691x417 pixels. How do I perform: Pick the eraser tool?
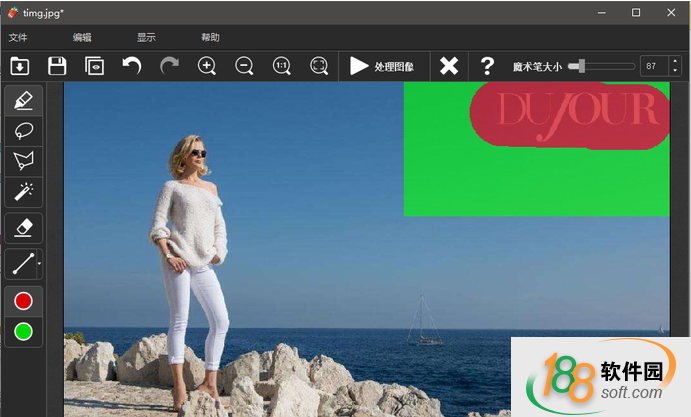click(24, 228)
